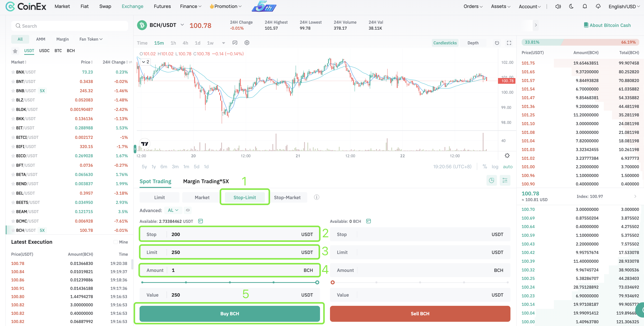The width and height of the screenshot is (644, 326).
Task: Select the Limit order tab
Action: click(x=160, y=197)
